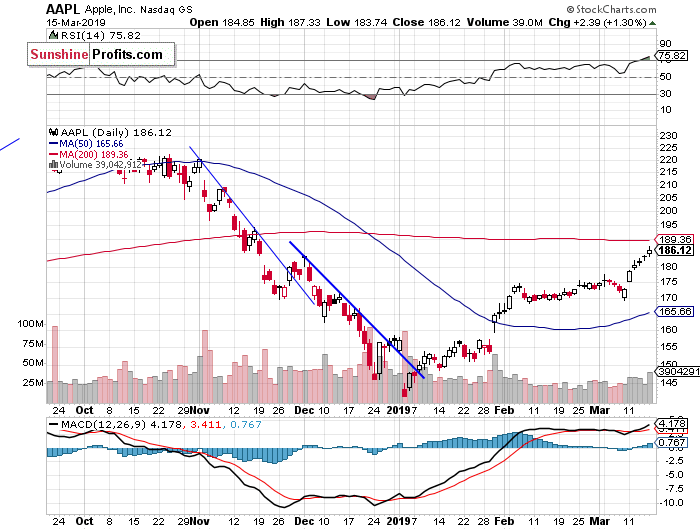Click the rightmost gray volume bar
Screen dimensions: 700x530
650,388
